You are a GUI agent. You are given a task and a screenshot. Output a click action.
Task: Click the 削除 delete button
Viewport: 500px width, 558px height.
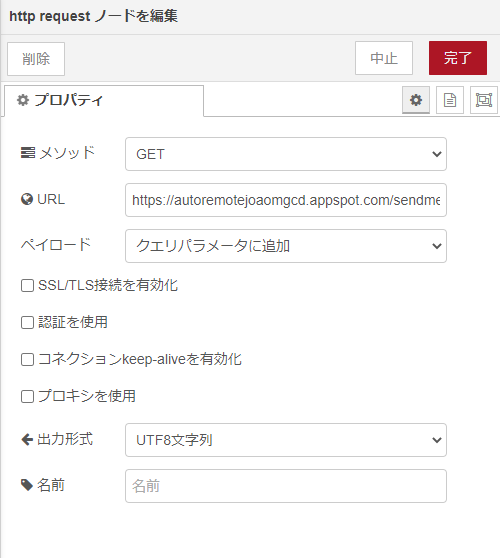36,59
